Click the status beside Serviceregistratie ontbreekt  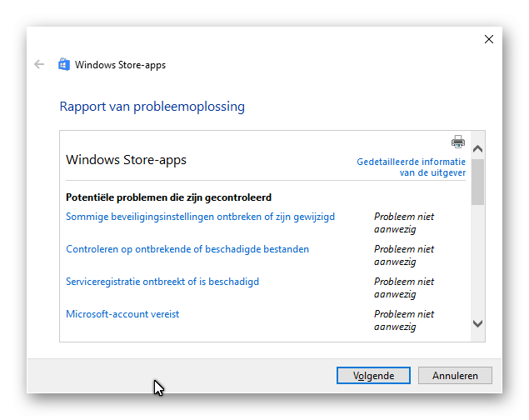403,288
